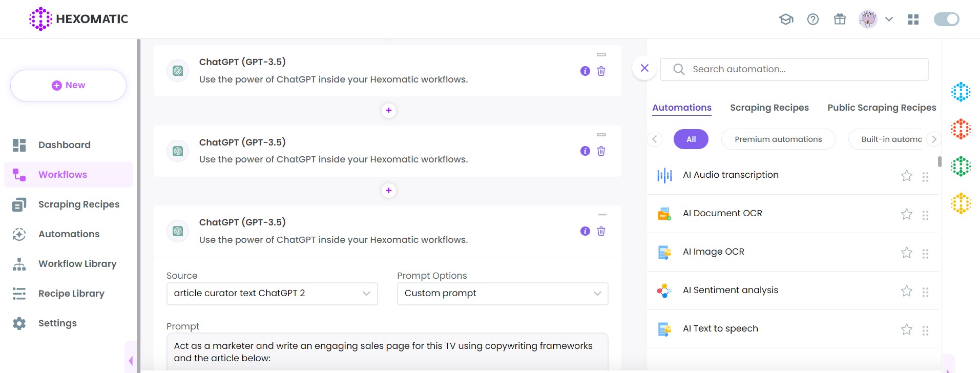This screenshot has width=980, height=373.
Task: Favorite AI Image OCR star
Action: coord(907,253)
